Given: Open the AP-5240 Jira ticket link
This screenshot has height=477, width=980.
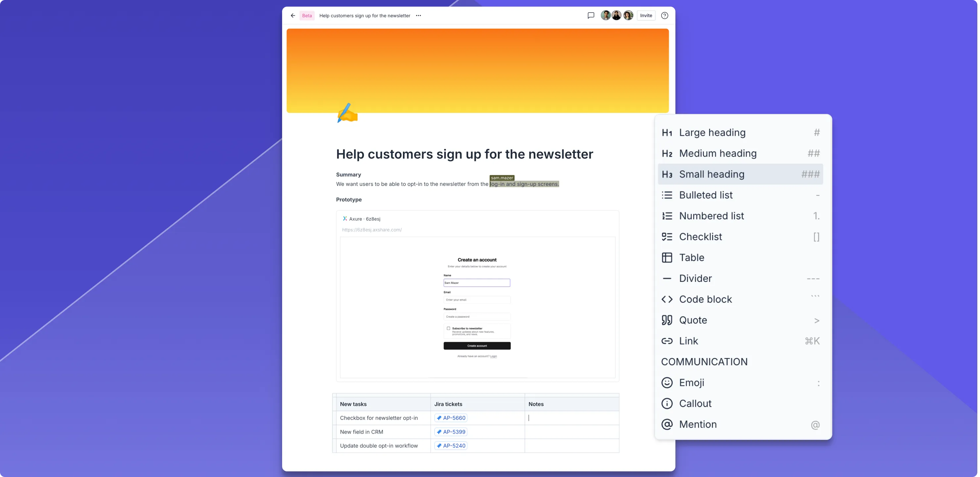Looking at the screenshot, I should click(x=451, y=446).
